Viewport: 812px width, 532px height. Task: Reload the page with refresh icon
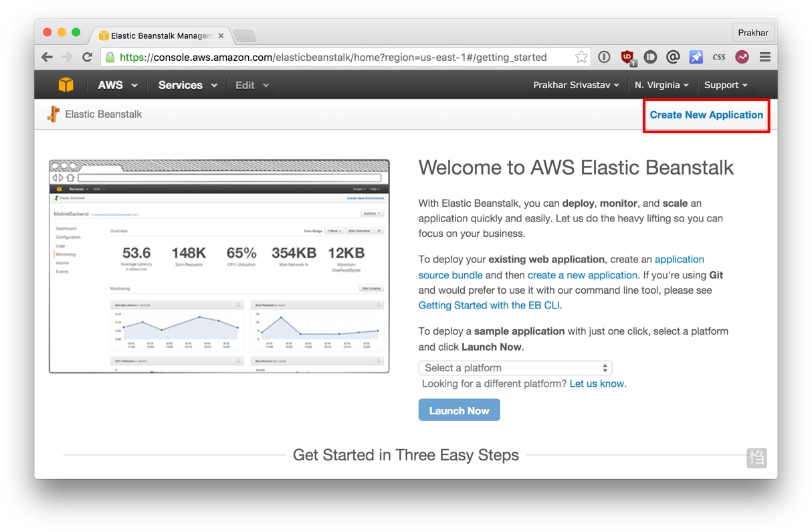pos(87,57)
